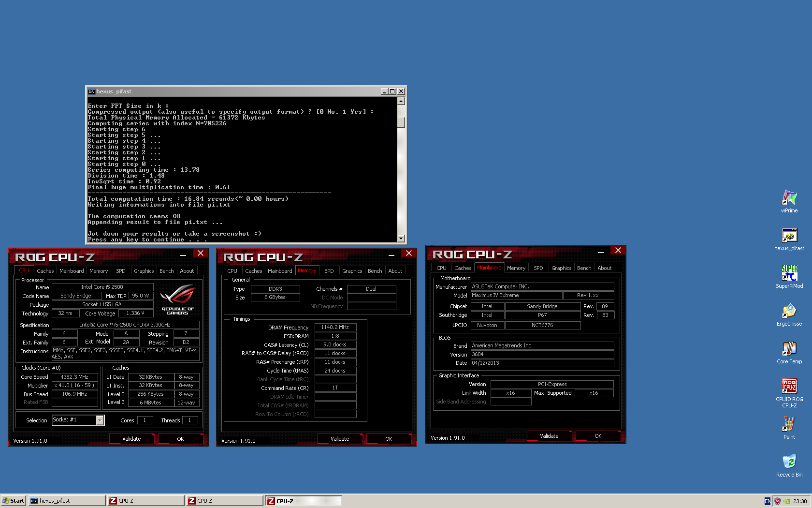Click the BIOS Date 04/12/2013 field
Image resolution: width=812 pixels, height=508 pixels.
[x=542, y=363]
